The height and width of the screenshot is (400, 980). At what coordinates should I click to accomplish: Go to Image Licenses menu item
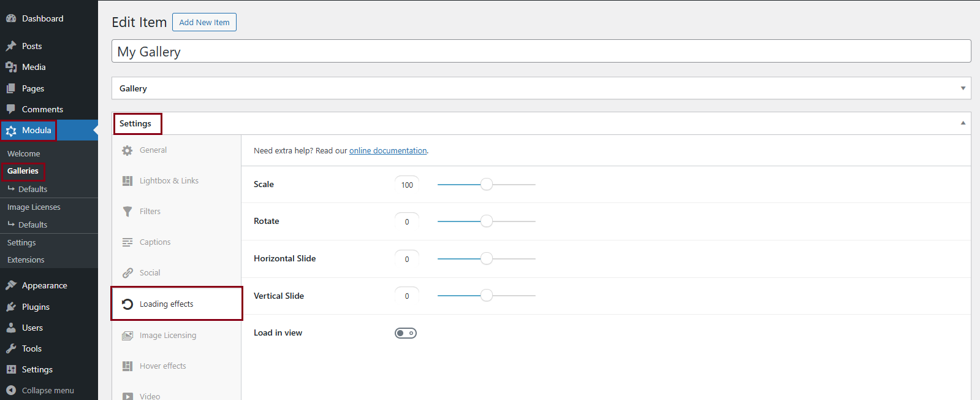coord(34,207)
